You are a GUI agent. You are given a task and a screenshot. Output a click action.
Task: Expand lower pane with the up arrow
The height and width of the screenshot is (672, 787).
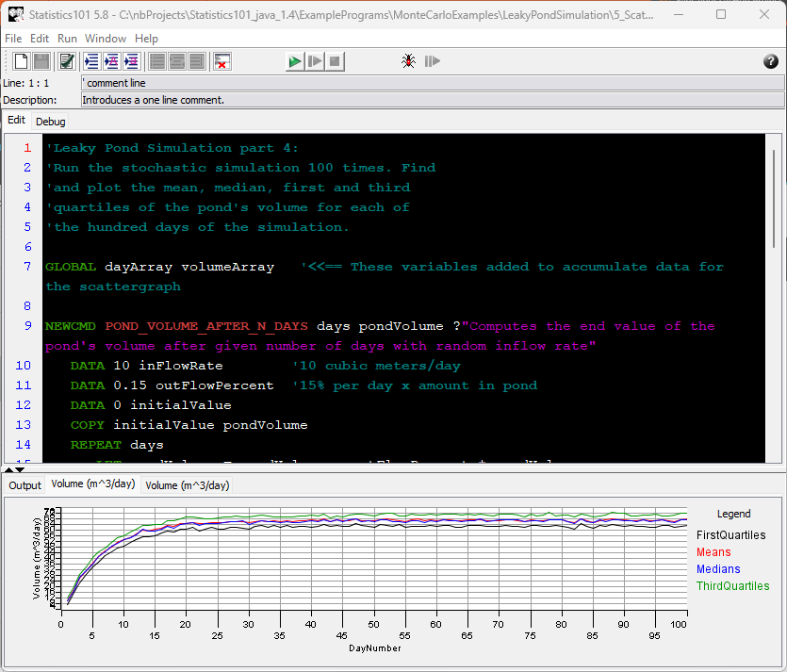pos(9,468)
